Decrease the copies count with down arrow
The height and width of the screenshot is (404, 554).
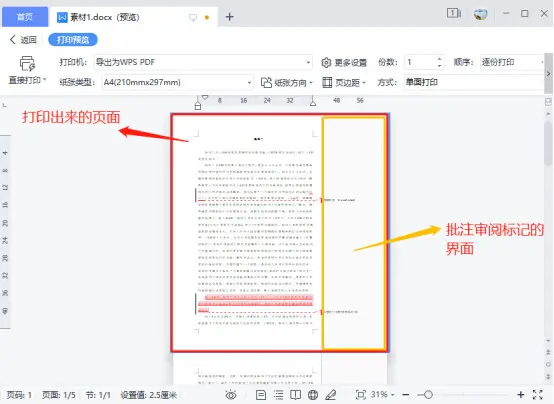tap(440, 66)
